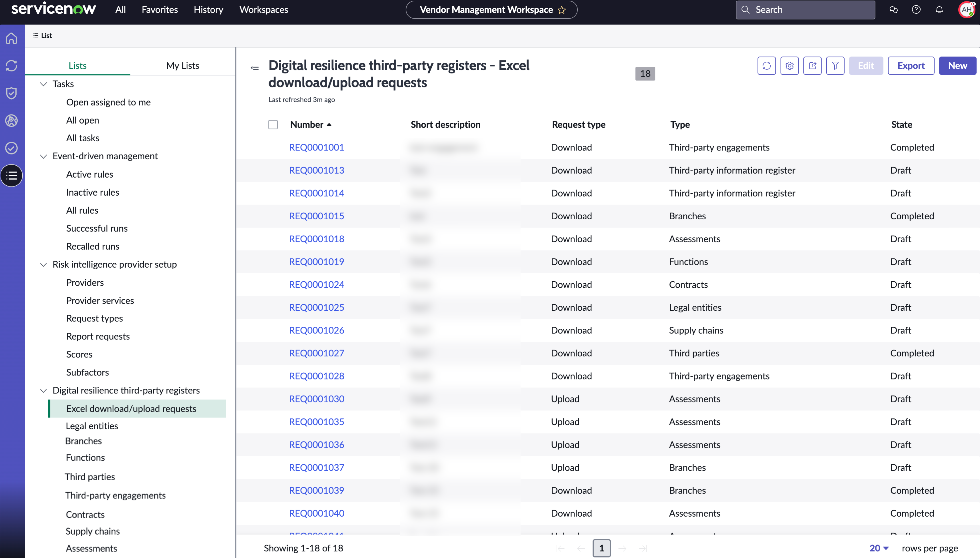This screenshot has width=980, height=558.
Task: Collapse the lists side panel
Action: coord(255,67)
